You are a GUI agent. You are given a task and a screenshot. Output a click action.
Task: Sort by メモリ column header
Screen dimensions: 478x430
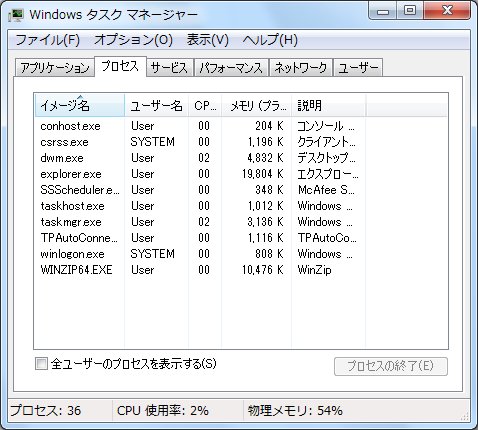257,106
